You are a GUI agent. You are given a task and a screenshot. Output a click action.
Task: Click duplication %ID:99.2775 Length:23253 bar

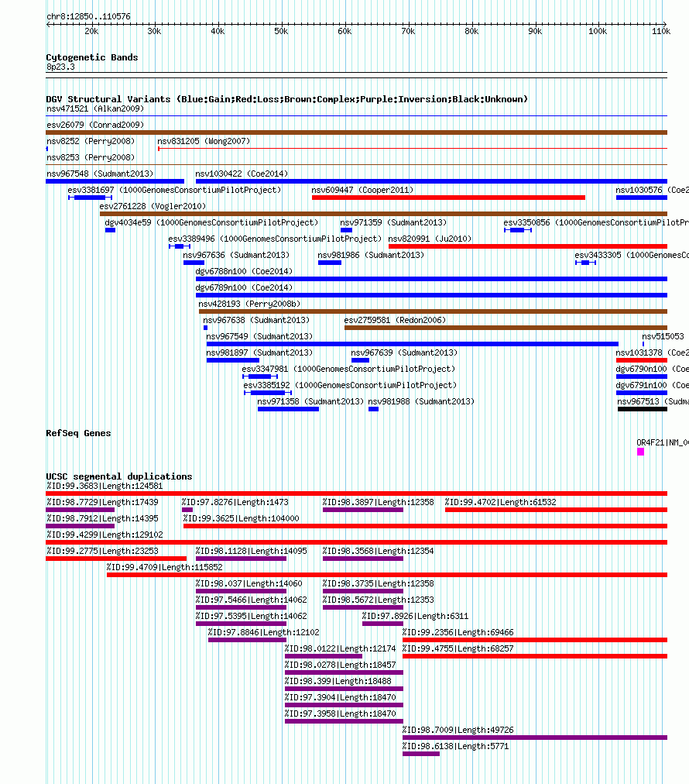116,559
